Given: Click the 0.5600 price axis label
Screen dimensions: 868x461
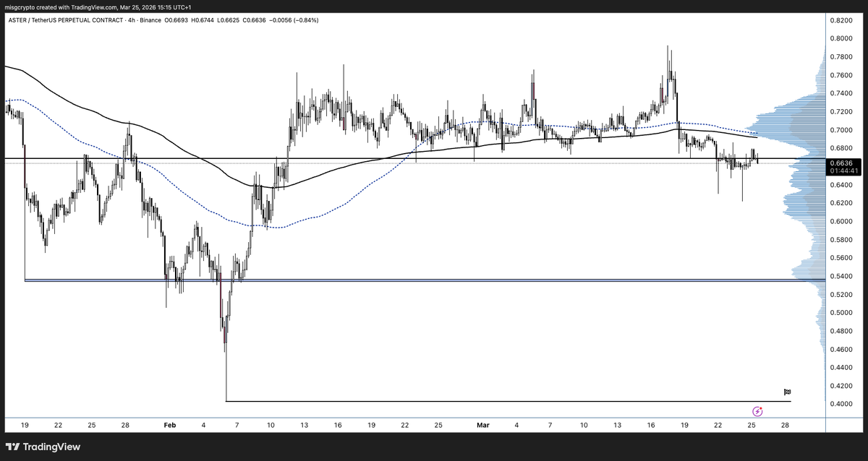Looking at the screenshot, I should coord(841,258).
